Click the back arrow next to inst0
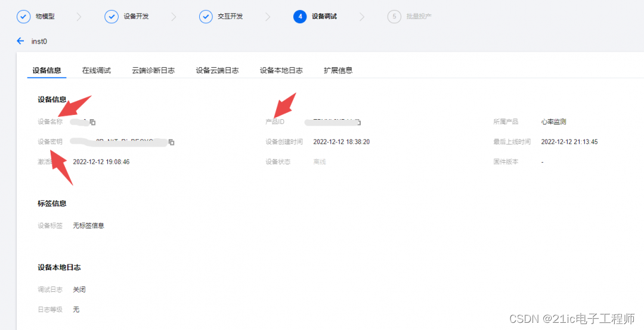644x330 pixels. 20,41
